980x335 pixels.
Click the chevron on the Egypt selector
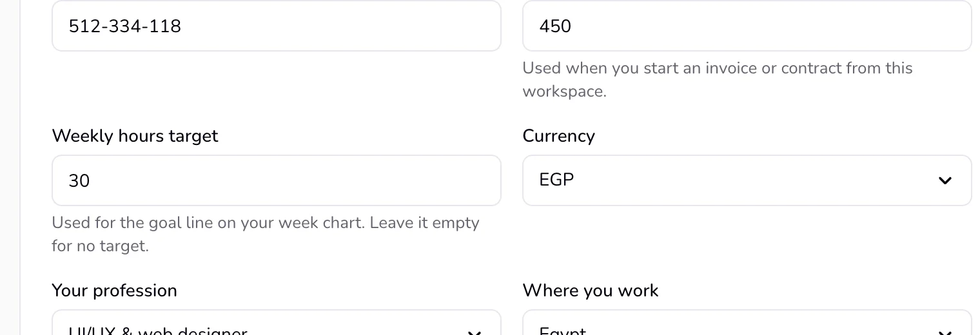[x=945, y=332]
